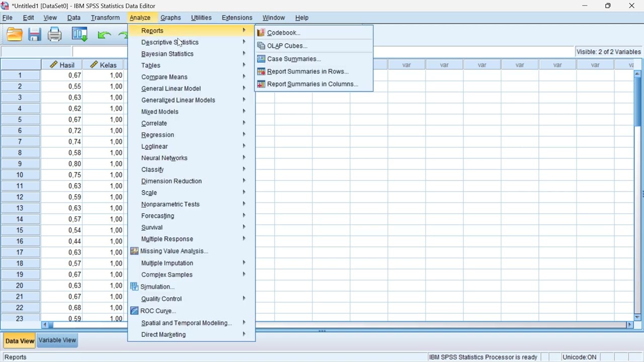Image resolution: width=644 pixels, height=362 pixels.
Task: Click the Hasil column header
Action: 62,65
